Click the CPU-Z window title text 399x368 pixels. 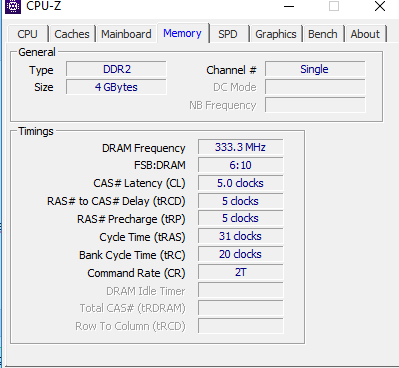coord(44,6)
